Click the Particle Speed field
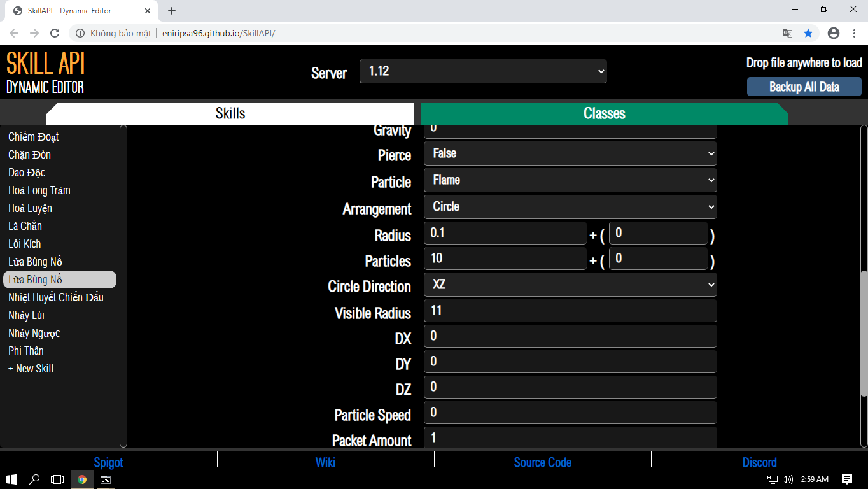 coord(570,413)
